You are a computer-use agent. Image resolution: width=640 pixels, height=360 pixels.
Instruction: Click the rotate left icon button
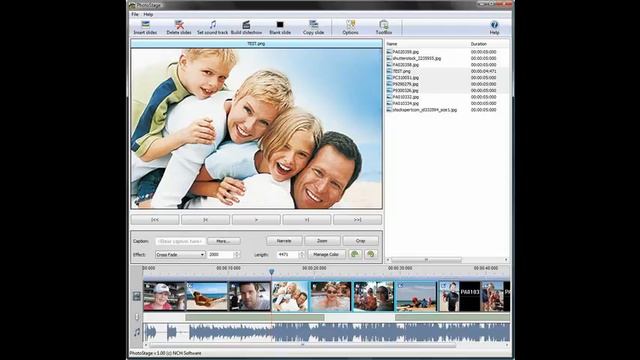[355, 254]
